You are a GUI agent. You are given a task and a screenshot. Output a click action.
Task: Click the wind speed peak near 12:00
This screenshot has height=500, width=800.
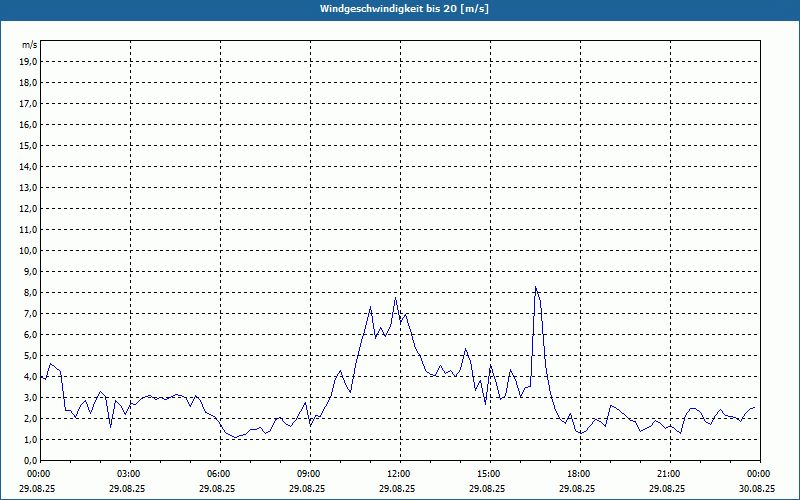[396, 298]
